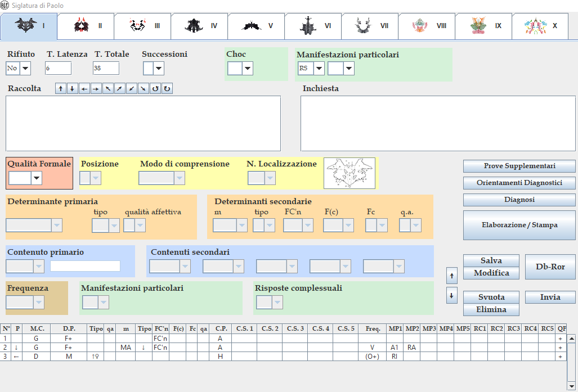Open the Rifiuto dropdown
Viewport: 578px width, 392px height.
click(x=25, y=68)
